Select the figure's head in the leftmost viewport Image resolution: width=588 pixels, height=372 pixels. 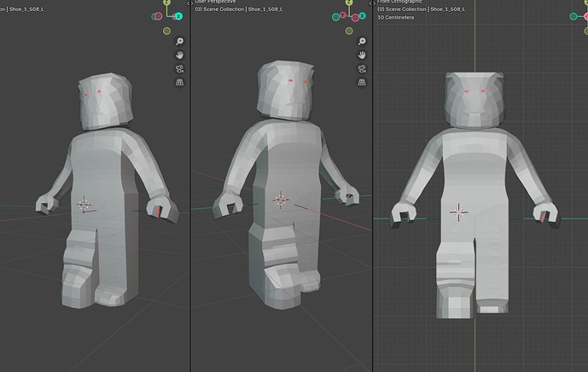point(105,102)
